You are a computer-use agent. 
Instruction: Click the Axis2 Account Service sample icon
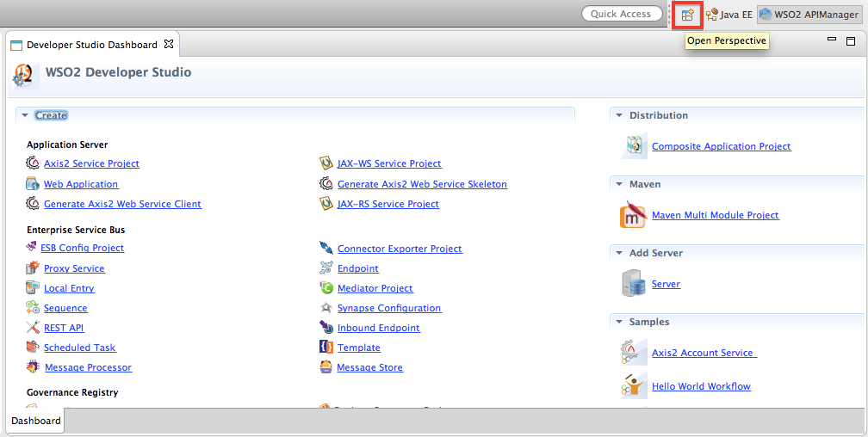pos(633,353)
